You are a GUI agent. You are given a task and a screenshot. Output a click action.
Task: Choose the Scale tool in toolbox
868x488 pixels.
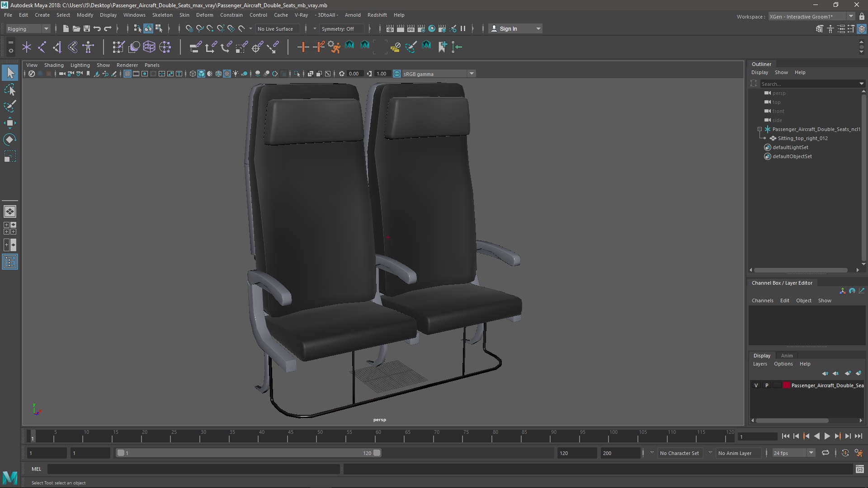pyautogui.click(x=10, y=156)
